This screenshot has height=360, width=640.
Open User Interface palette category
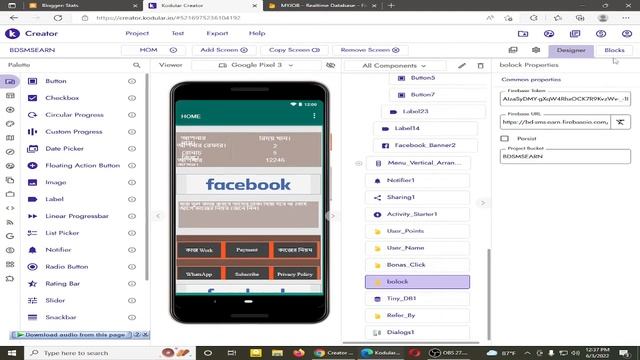10,82
